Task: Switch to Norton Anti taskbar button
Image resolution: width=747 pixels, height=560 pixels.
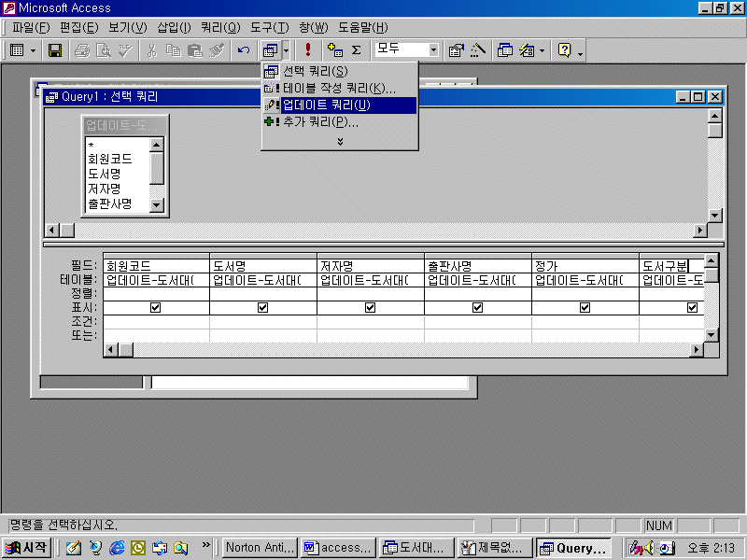Action: 261,548
